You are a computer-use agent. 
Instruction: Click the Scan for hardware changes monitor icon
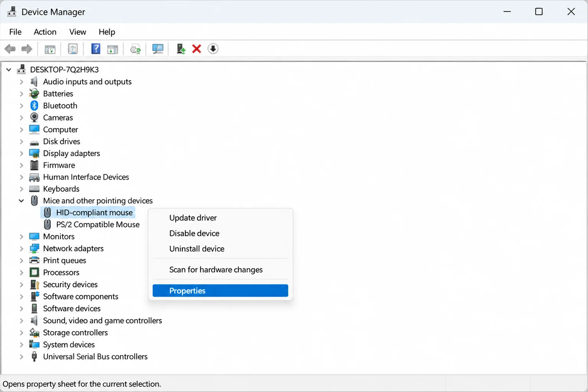click(x=158, y=49)
